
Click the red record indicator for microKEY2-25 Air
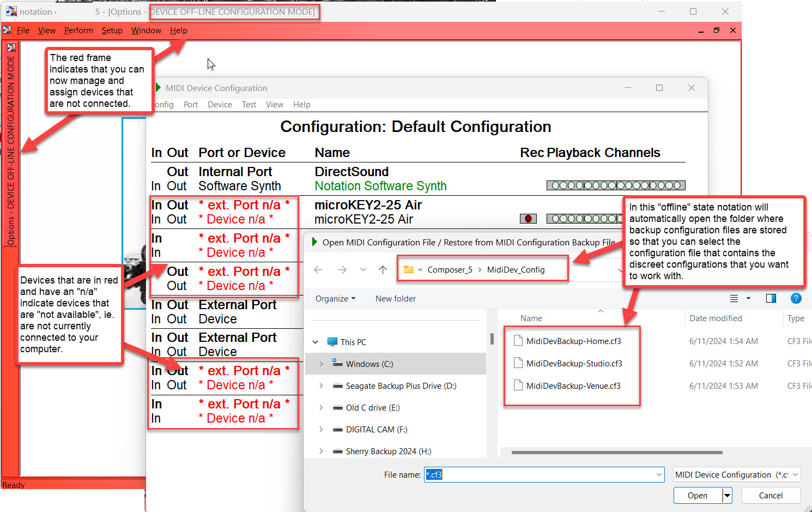click(x=528, y=219)
